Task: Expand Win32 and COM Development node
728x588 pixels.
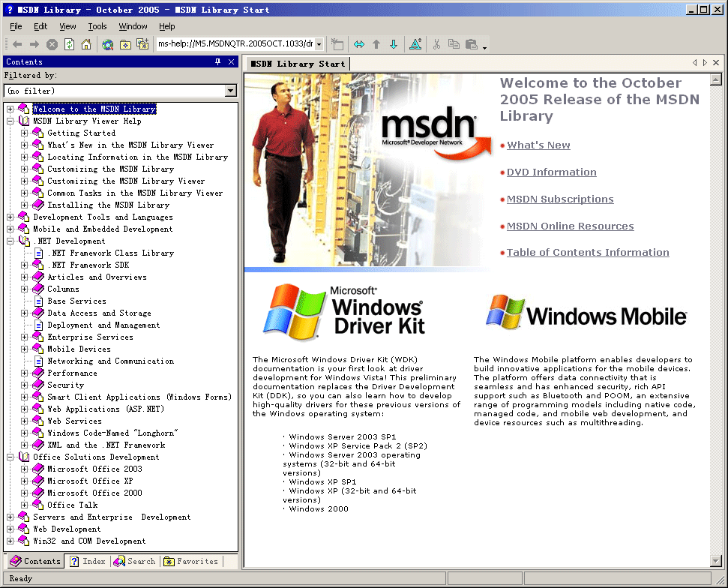Action: coord(10,541)
